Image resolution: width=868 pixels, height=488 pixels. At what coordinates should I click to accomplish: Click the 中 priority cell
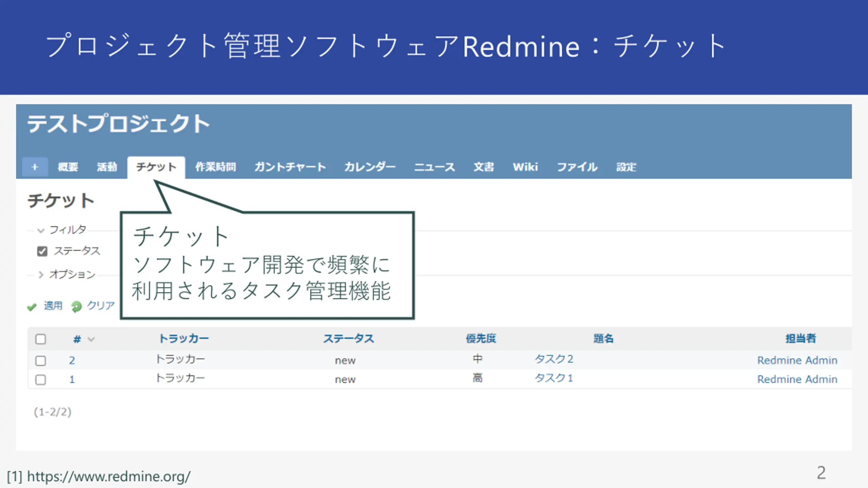point(477,359)
